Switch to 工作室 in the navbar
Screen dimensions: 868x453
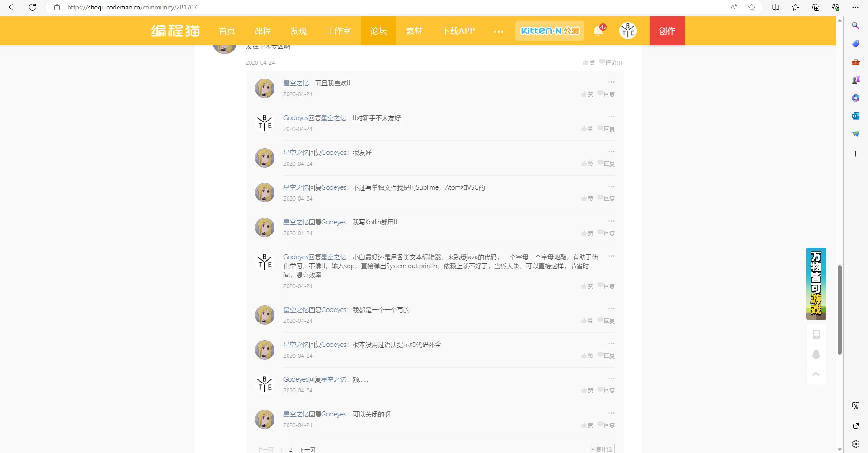pyautogui.click(x=339, y=31)
